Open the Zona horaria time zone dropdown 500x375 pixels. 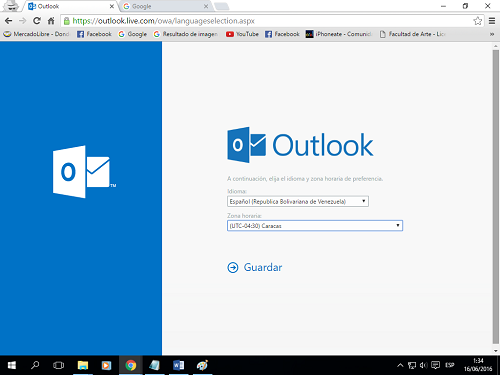(x=315, y=226)
